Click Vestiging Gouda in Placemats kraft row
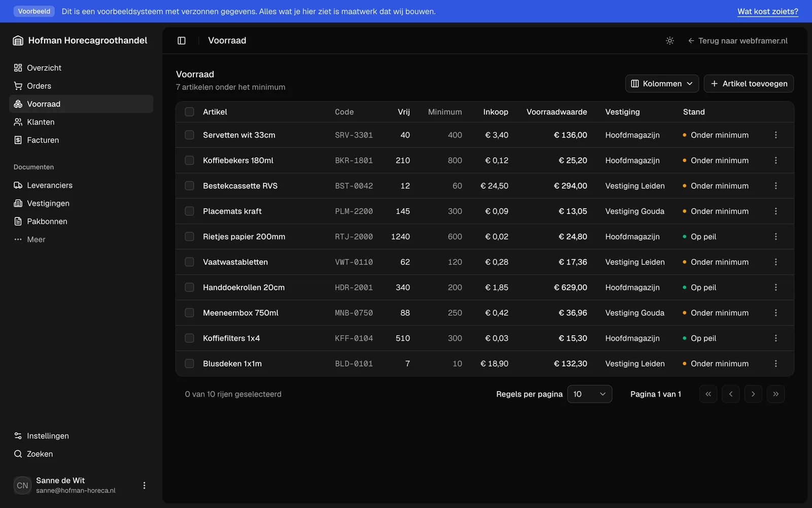This screenshot has height=508, width=812. pos(635,211)
